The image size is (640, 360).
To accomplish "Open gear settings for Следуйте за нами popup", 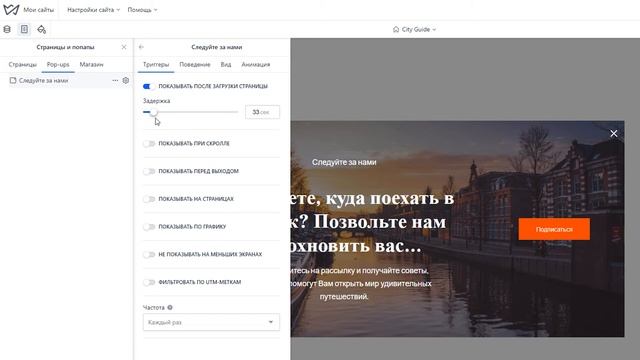I will 126,80.
